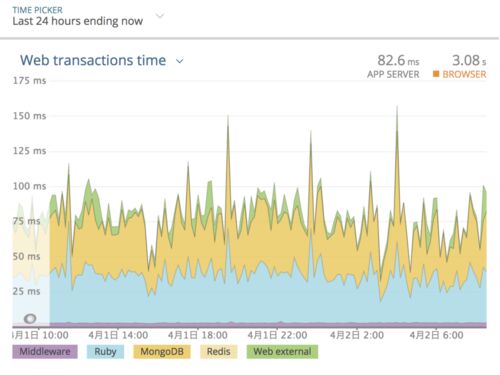
Task: Click the 4月1日 14:00 axis label
Action: 118,335
